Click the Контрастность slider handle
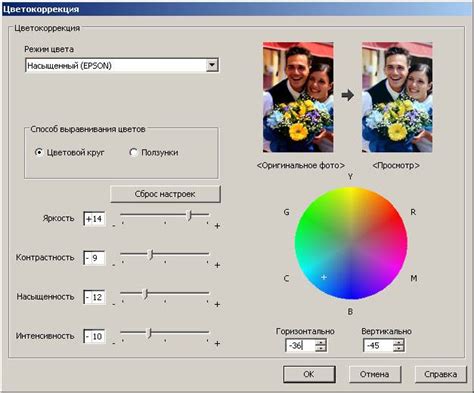This screenshot has height=393, width=474. pos(151,255)
